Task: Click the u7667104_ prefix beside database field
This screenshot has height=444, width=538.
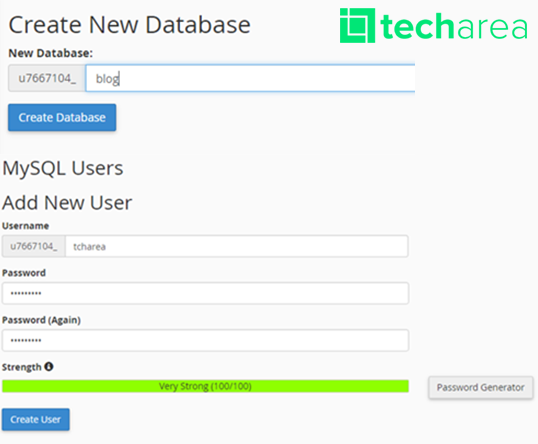Action: pos(47,78)
